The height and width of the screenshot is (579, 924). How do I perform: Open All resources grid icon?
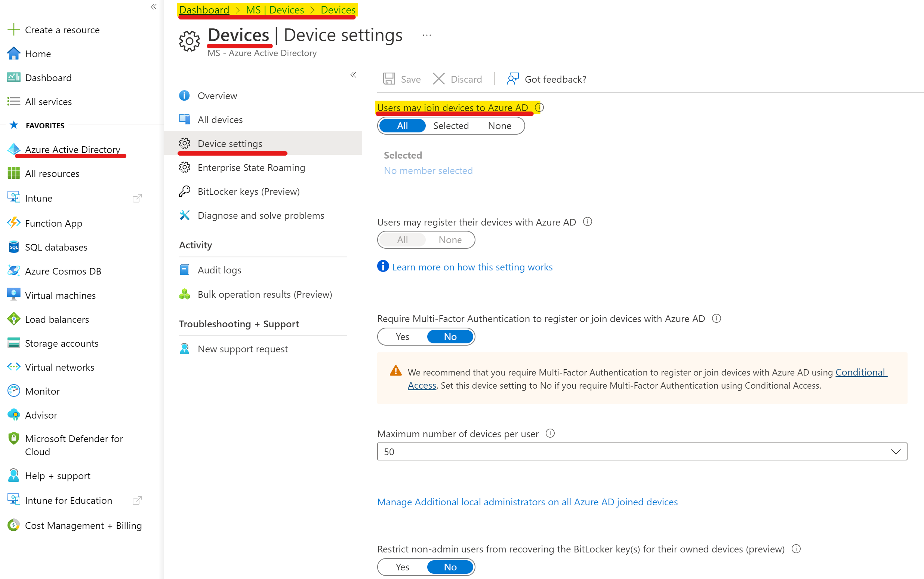click(14, 174)
